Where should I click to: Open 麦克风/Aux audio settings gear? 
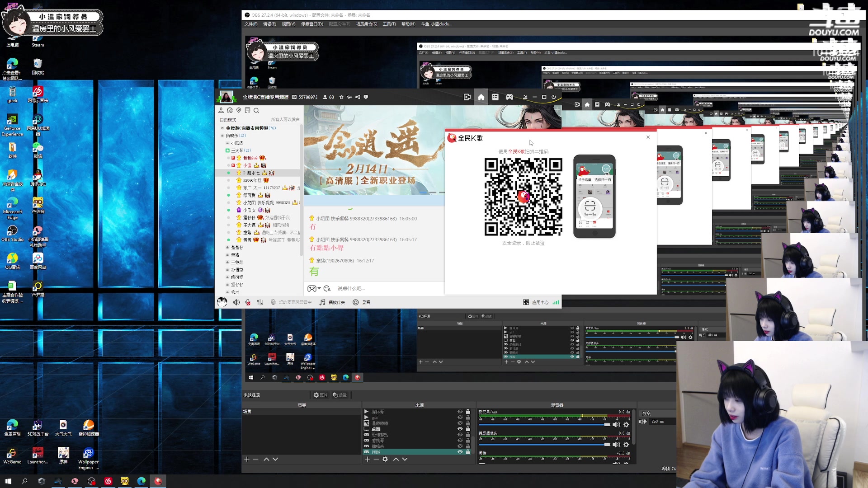[626, 425]
